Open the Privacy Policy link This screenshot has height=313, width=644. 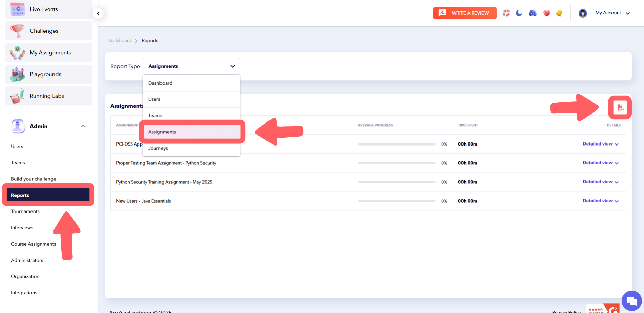[566, 311]
